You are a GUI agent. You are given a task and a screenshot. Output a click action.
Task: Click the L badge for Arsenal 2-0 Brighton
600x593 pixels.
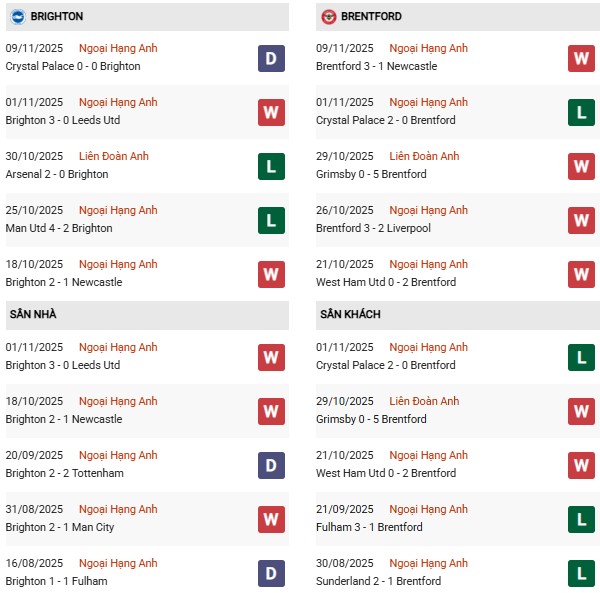click(271, 166)
